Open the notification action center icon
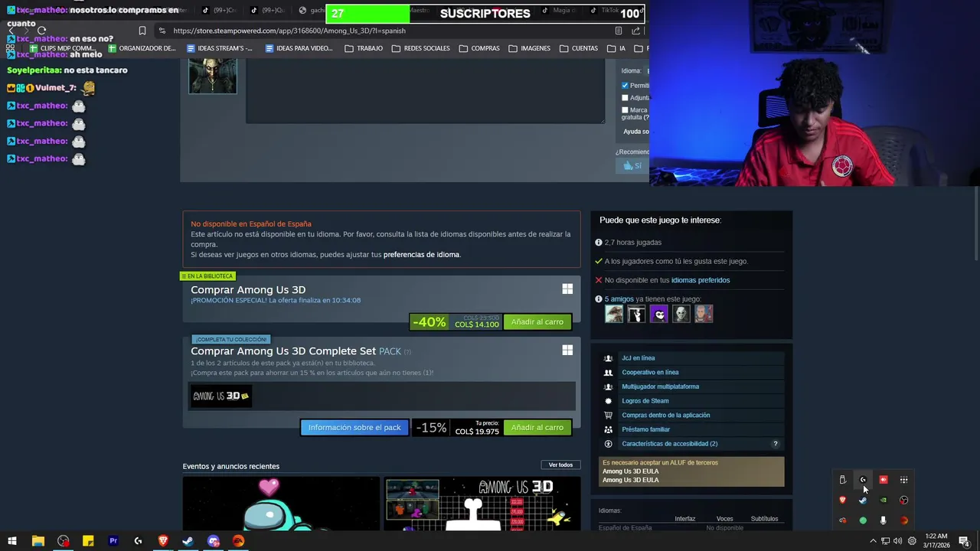980x551 pixels. click(x=964, y=541)
